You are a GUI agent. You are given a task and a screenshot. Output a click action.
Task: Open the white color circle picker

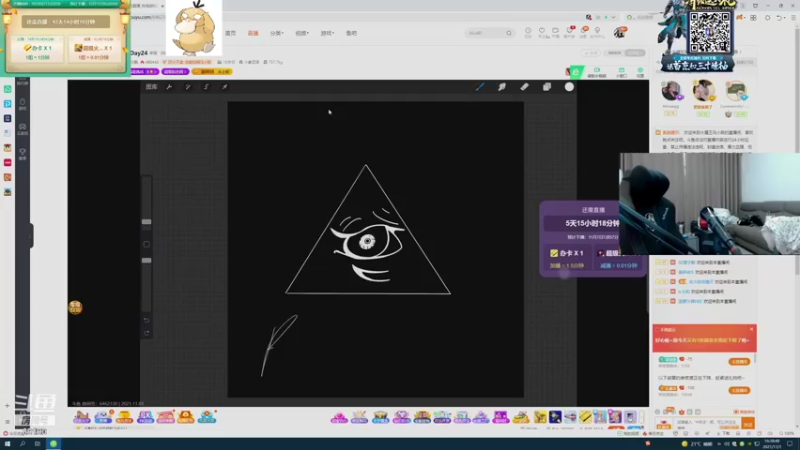pyautogui.click(x=569, y=87)
